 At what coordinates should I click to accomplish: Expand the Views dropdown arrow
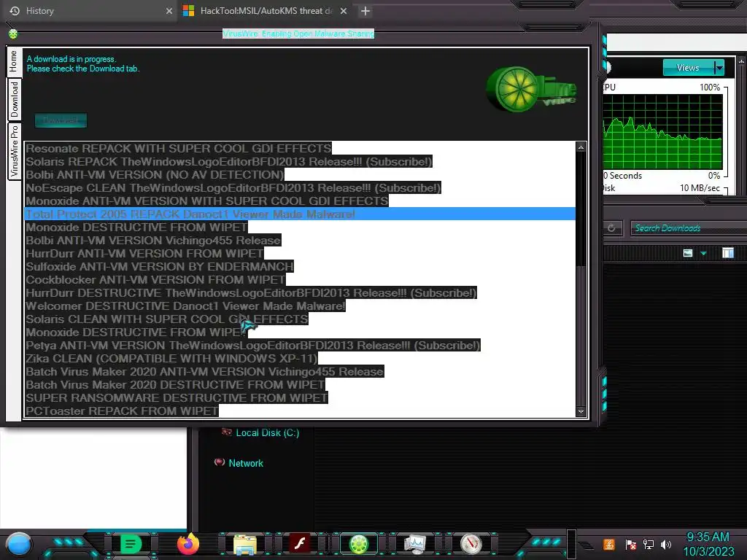click(719, 68)
